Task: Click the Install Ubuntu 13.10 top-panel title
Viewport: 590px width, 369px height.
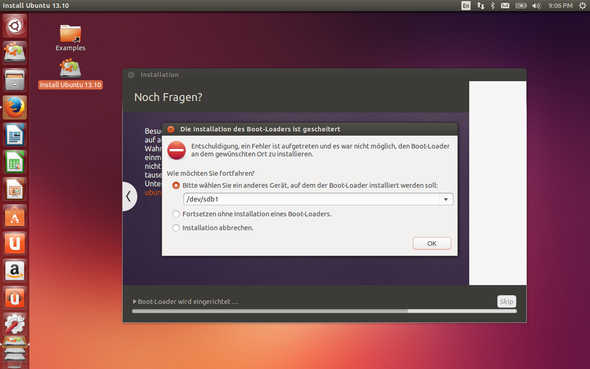Action: [36, 6]
